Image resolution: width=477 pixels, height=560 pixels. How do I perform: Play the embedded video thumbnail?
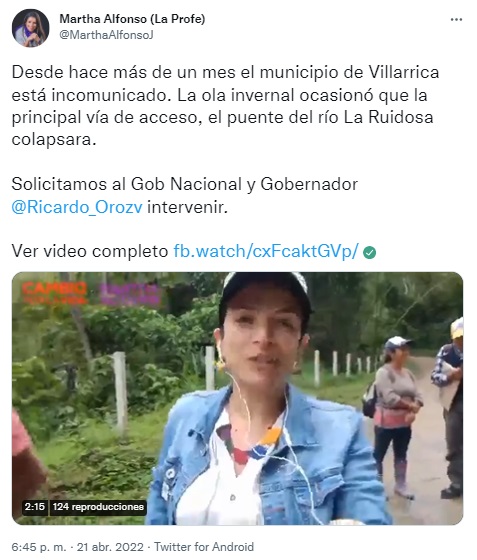coord(237,398)
